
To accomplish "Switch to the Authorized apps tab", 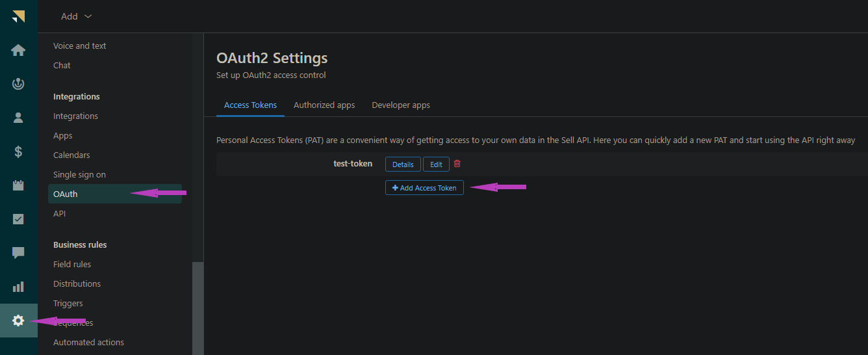I will point(324,105).
